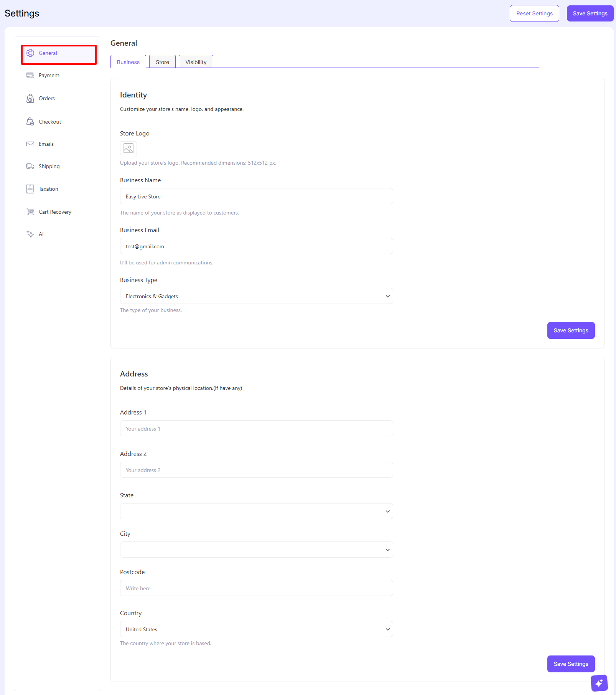Click the Orders bag icon
The width and height of the screenshot is (616, 695).
[30, 99]
